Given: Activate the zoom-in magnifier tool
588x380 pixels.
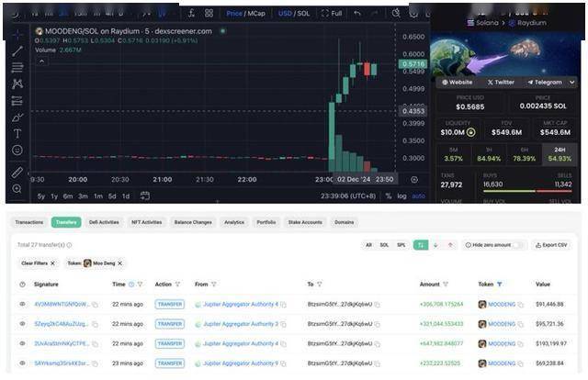Looking at the screenshot, I should point(17,188).
